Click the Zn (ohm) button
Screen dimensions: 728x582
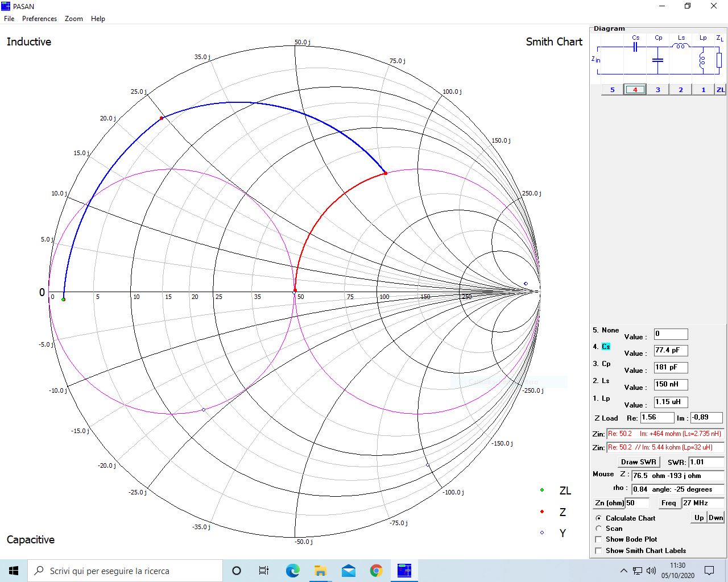[x=609, y=503]
